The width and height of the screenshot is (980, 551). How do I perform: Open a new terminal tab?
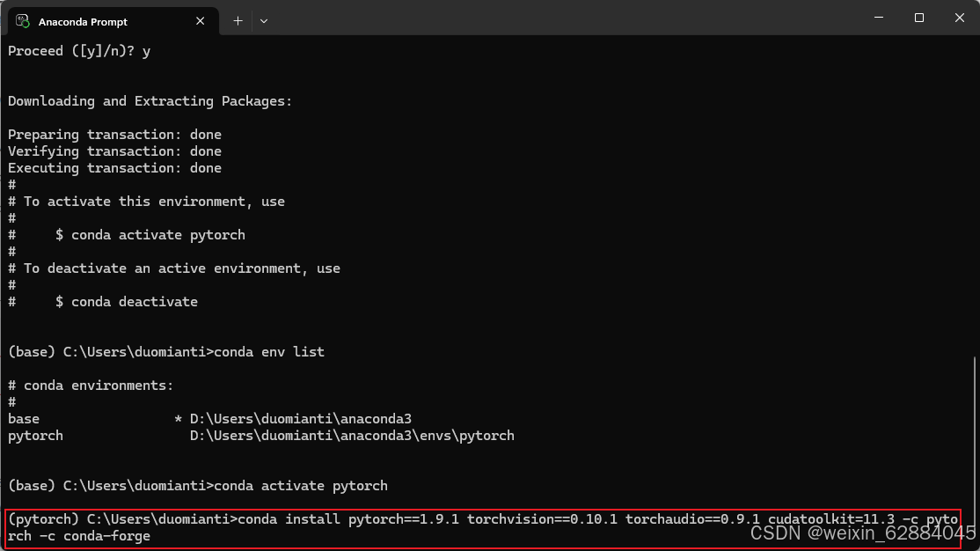[238, 21]
